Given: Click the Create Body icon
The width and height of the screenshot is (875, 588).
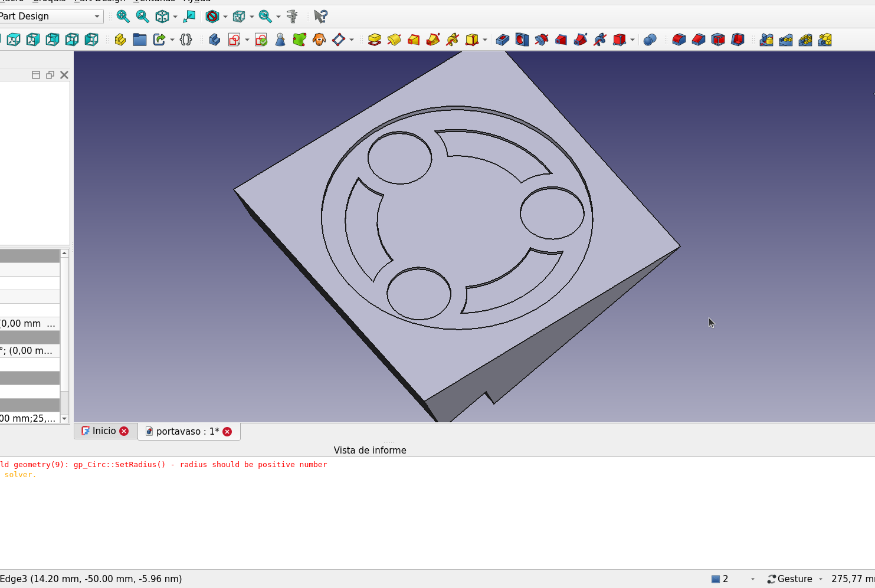Looking at the screenshot, I should click(x=215, y=40).
